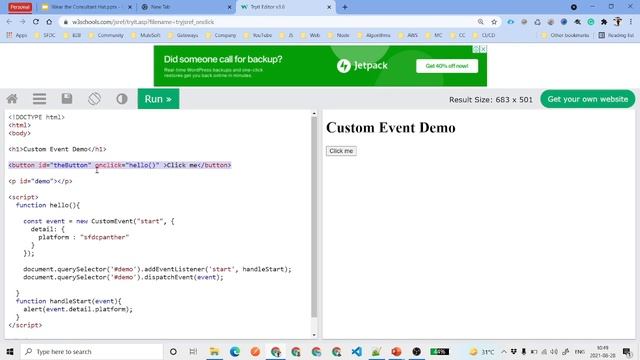640x360 pixels.
Task: Switch to the Wear the Consultant Hat tab
Action: 86,7
